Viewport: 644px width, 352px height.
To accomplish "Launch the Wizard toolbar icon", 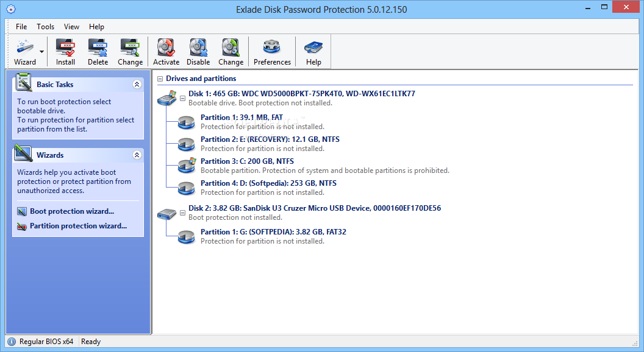I will tap(24, 52).
